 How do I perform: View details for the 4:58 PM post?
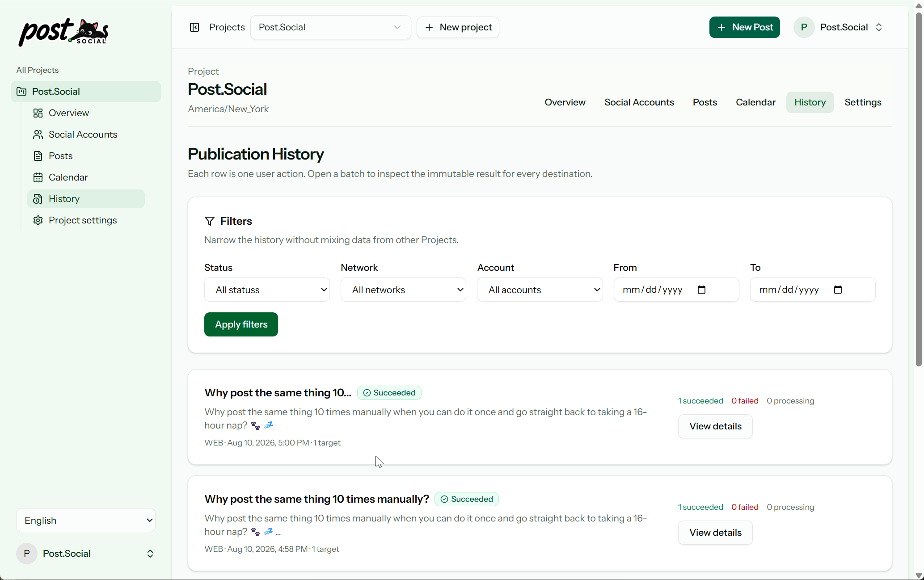coord(715,533)
